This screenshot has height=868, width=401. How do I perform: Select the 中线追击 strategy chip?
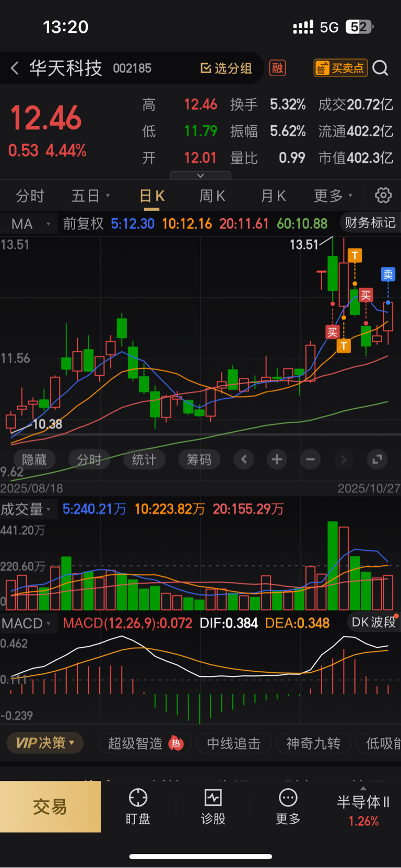234,743
